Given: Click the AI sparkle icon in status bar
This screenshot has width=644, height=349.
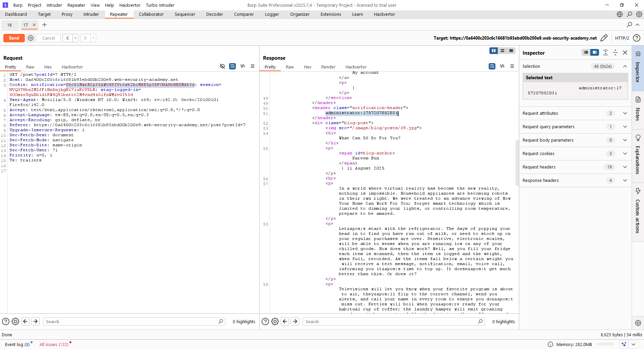Looking at the screenshot, I should click(624, 344).
